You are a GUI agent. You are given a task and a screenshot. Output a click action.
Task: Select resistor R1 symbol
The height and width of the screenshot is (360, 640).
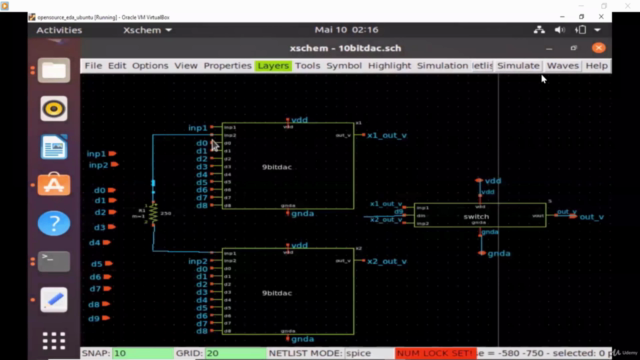coord(153,213)
